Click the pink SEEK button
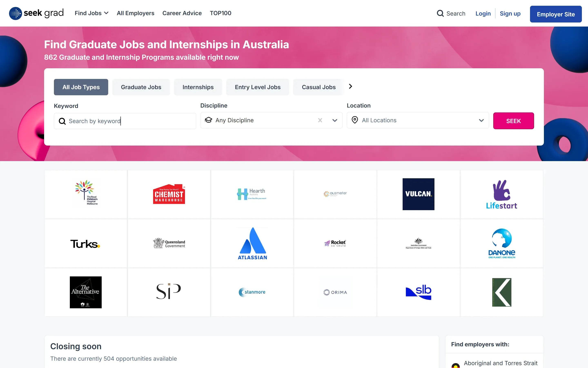The height and width of the screenshot is (368, 588). pyautogui.click(x=513, y=121)
